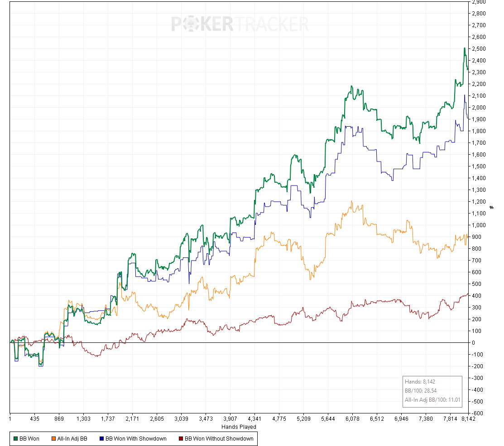Click x-axis tick label 6,946

pyautogui.click(x=401, y=419)
